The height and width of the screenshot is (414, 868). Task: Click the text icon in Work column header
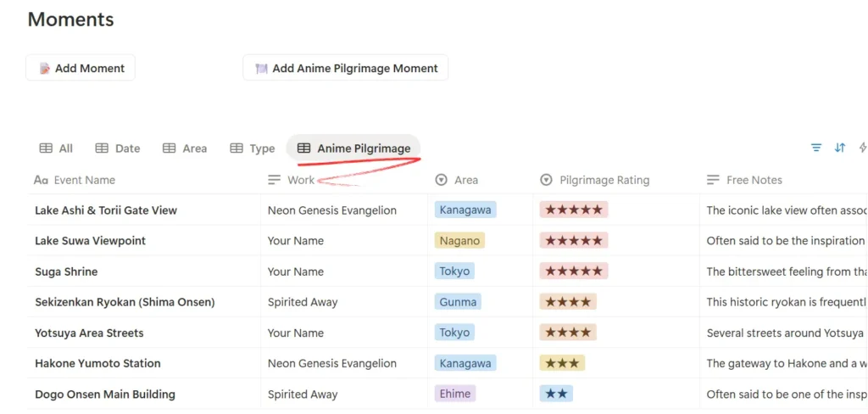274,180
